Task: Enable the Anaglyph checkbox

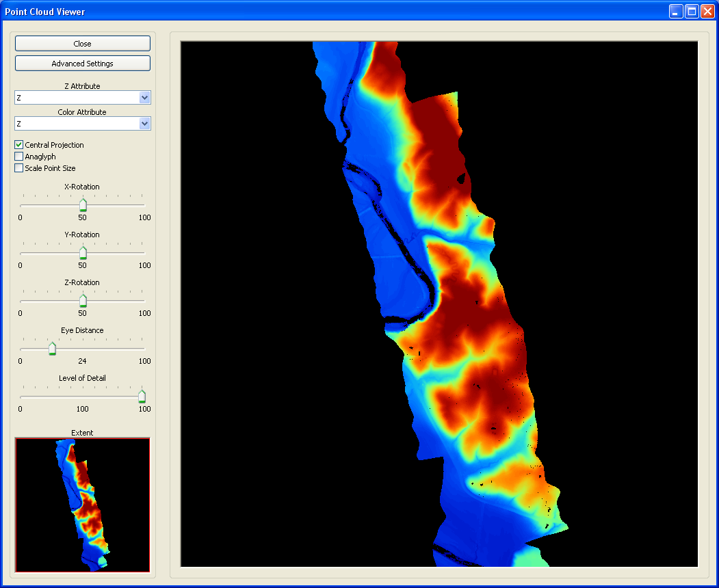Action: (18, 157)
